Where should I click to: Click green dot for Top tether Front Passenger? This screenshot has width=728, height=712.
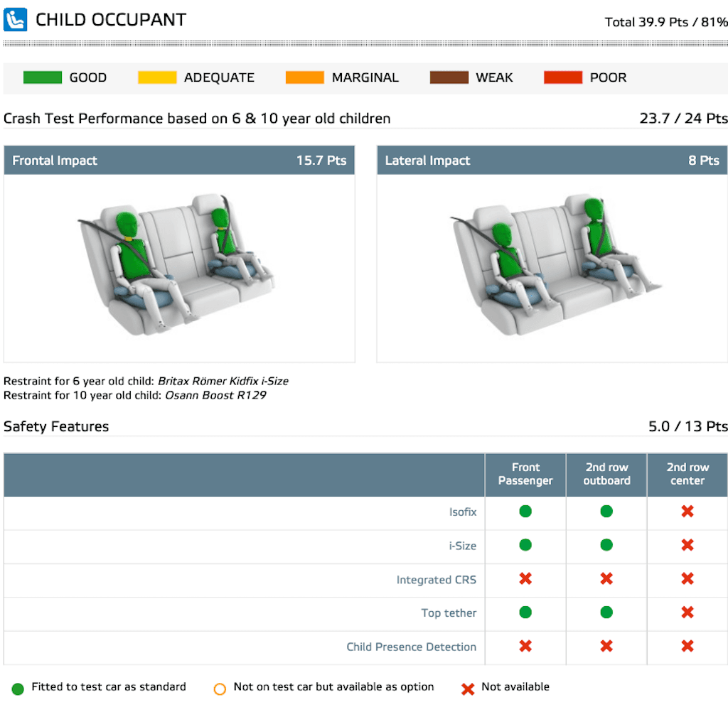click(x=525, y=613)
